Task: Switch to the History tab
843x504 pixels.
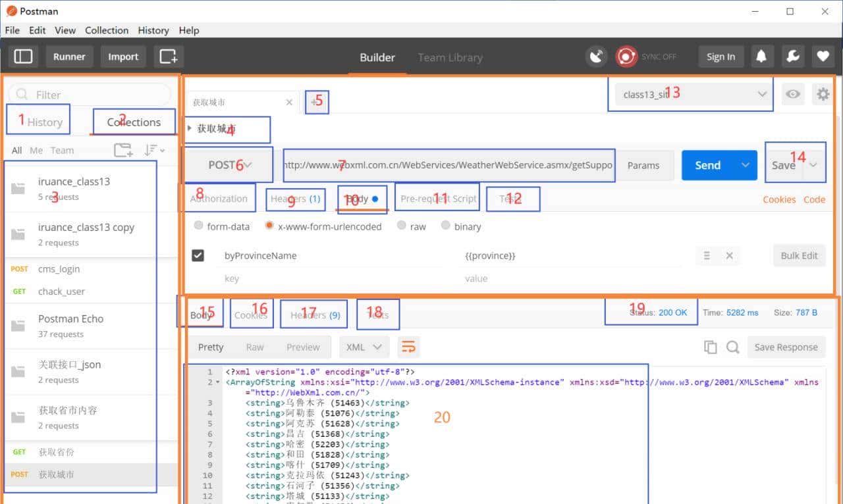Action: coord(44,122)
